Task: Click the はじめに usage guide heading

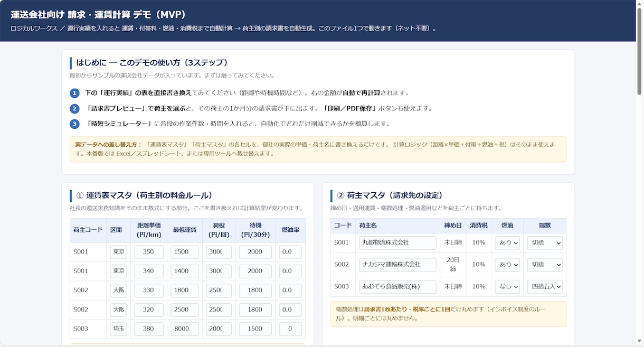Action: pos(153,62)
